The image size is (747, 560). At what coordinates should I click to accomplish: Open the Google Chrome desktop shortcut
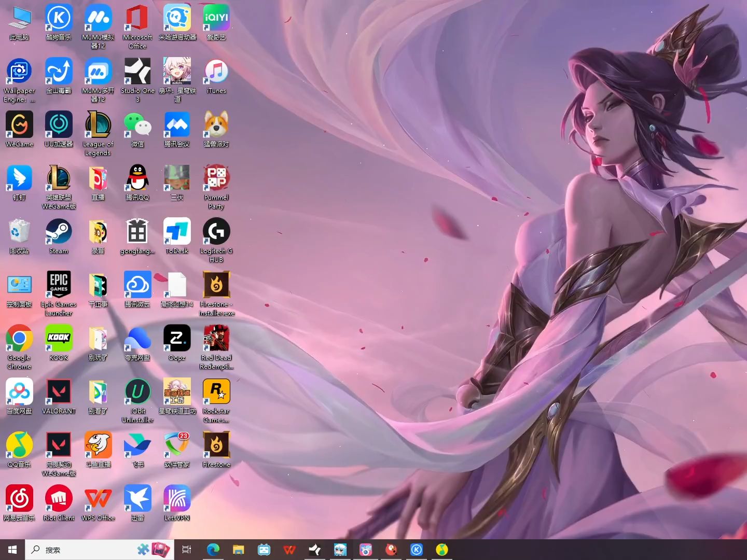click(19, 347)
